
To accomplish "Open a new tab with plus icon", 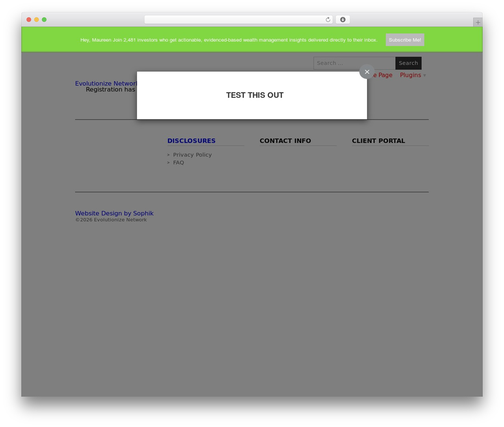I will click(x=478, y=22).
